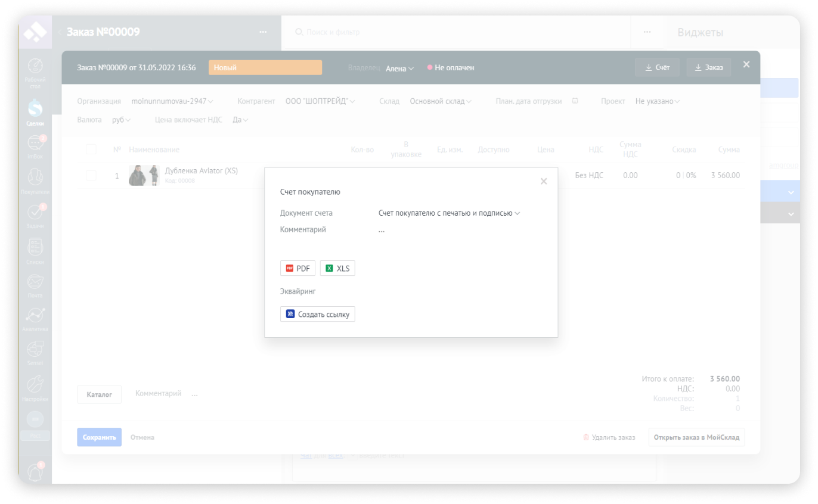Screen dimensions: 818x504
Task: Click Создать ссылку acquiring button
Action: click(317, 314)
